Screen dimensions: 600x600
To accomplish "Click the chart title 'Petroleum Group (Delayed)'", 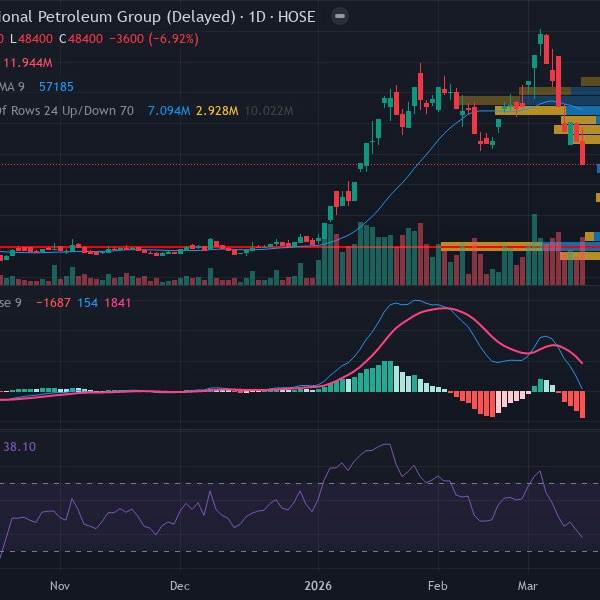I will coord(137,17).
